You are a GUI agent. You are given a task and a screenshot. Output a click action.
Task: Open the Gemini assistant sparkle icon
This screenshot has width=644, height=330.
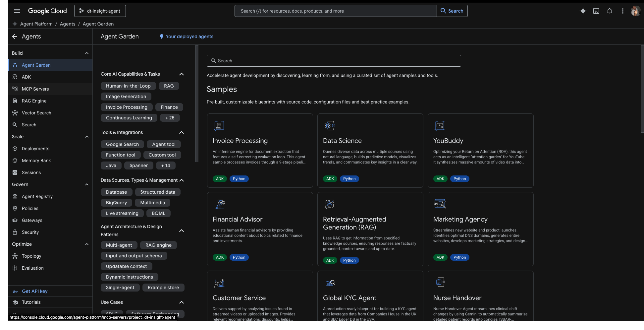(583, 11)
